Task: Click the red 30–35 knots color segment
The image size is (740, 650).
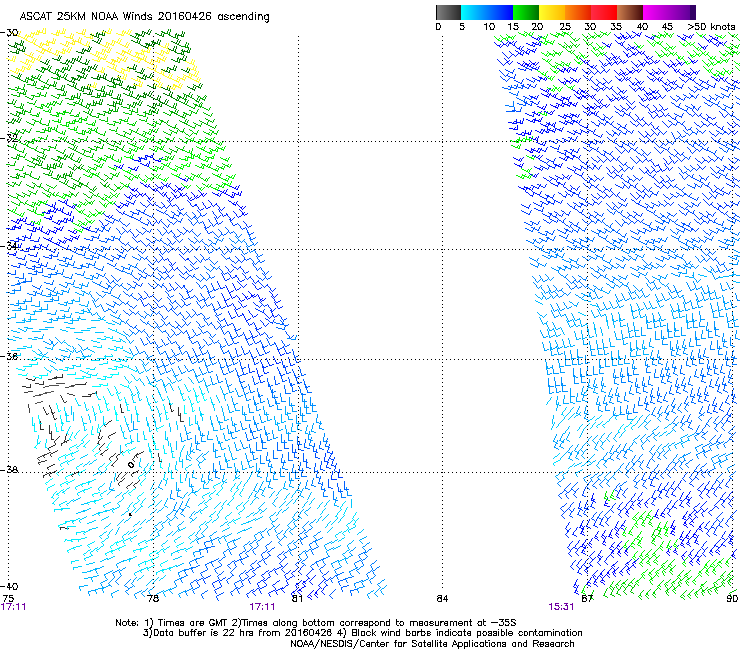Action: coord(604,12)
